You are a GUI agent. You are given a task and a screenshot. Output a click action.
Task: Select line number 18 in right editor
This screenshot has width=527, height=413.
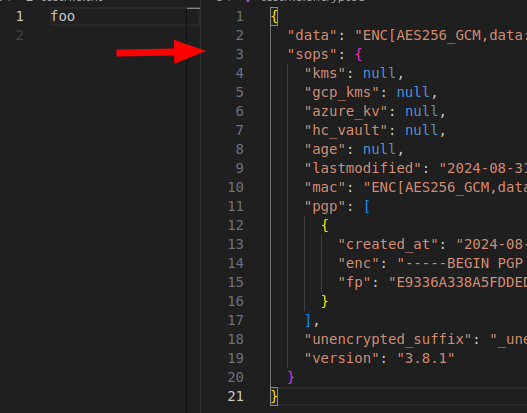[236, 339]
